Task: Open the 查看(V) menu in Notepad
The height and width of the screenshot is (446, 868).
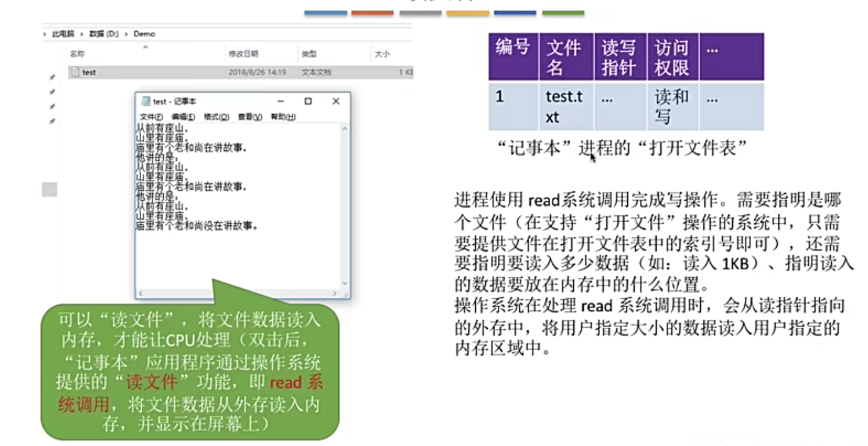Action: [x=250, y=117]
